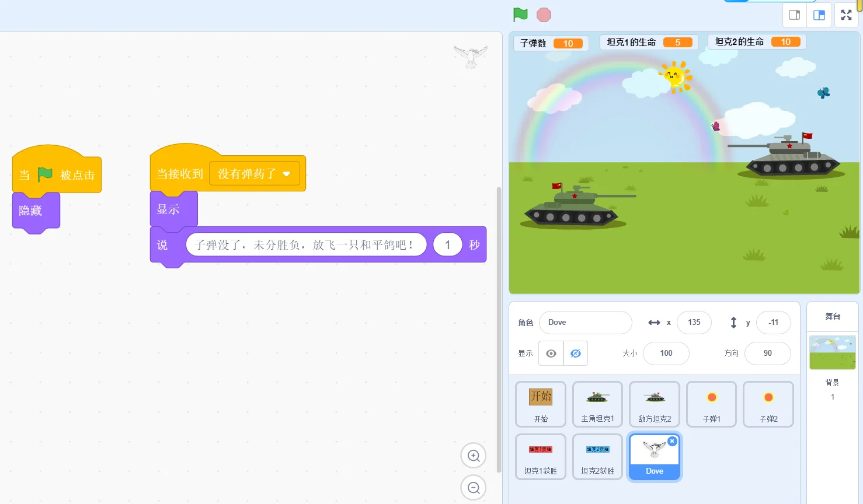Screen dimensions: 863x504
Task: Switch stage to large view mode
Action: click(819, 15)
